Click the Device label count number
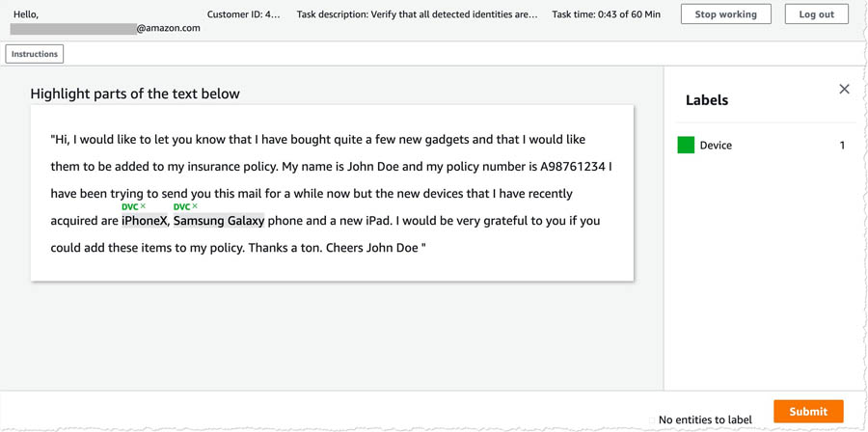Image resolution: width=868 pixels, height=432 pixels. (x=842, y=146)
